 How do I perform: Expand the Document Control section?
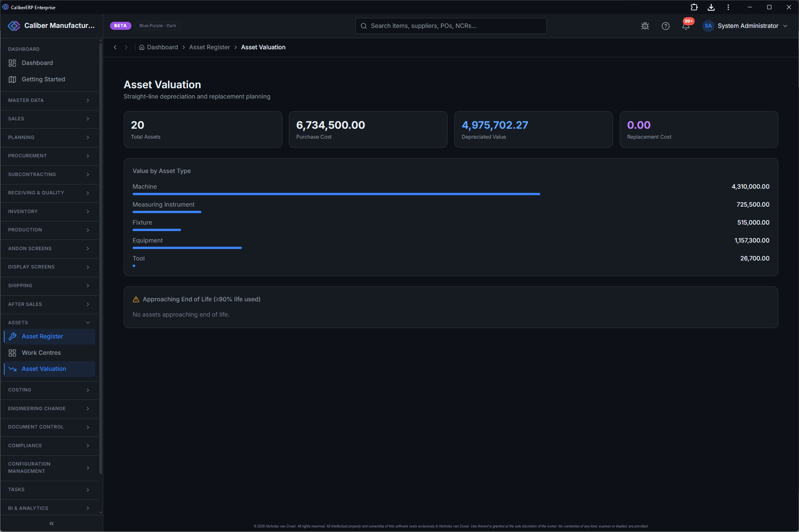pos(49,427)
